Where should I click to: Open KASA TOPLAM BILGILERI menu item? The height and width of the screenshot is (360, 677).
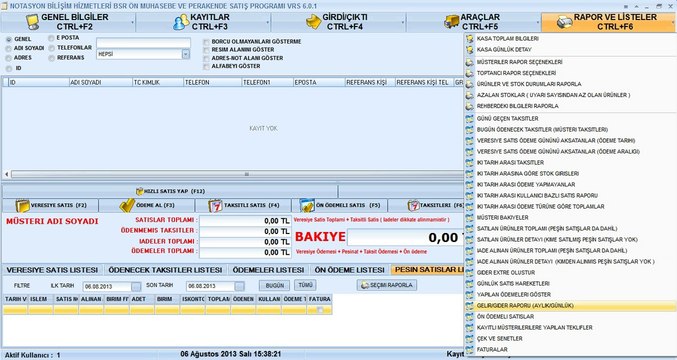pos(570,39)
